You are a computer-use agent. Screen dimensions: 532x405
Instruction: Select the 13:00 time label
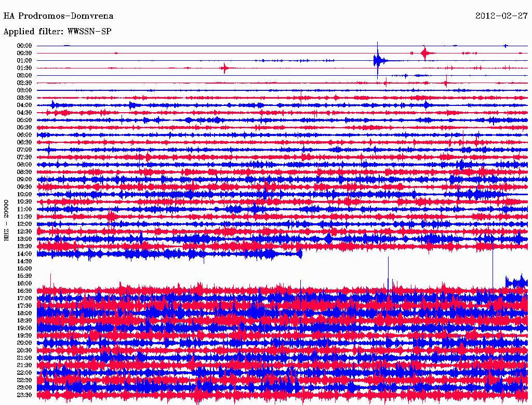tap(24, 239)
